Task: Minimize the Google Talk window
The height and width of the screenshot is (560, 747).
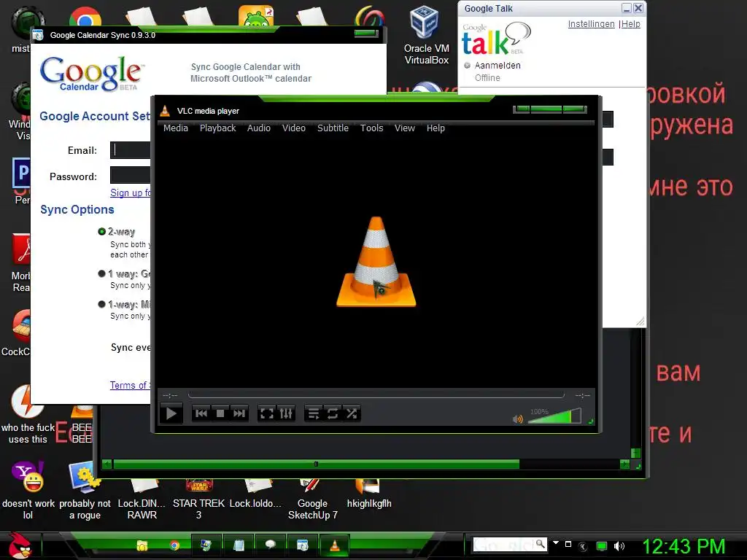Action: point(627,8)
